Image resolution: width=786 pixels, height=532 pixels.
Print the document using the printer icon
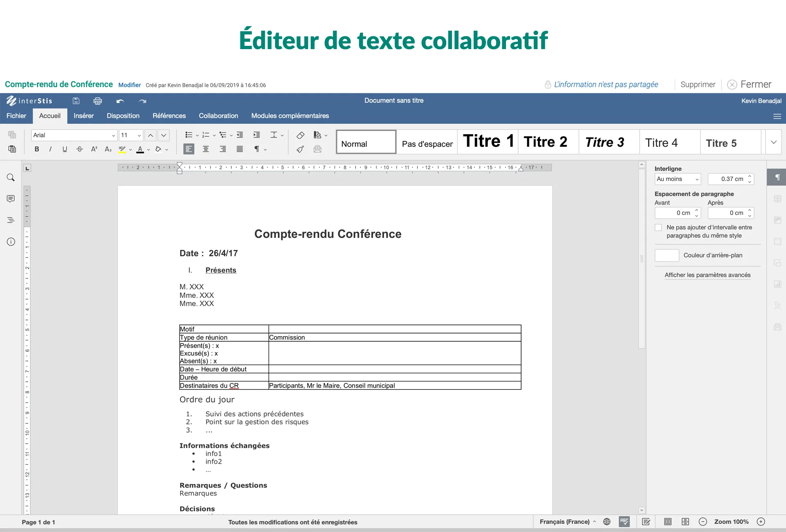(x=97, y=101)
